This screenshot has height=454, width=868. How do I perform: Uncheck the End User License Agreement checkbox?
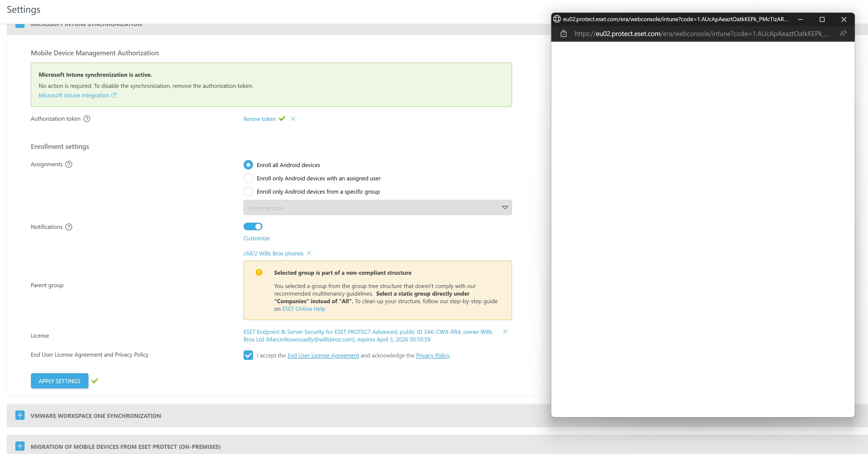click(x=248, y=355)
